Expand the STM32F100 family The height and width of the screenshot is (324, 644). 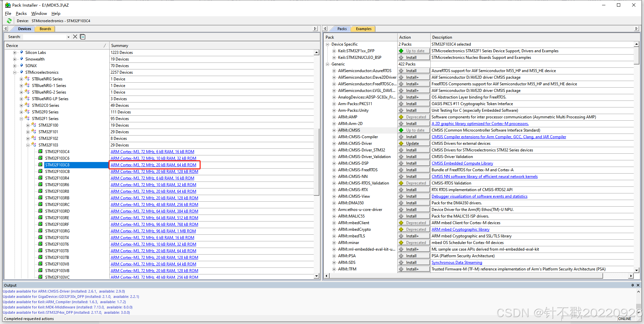tap(28, 125)
